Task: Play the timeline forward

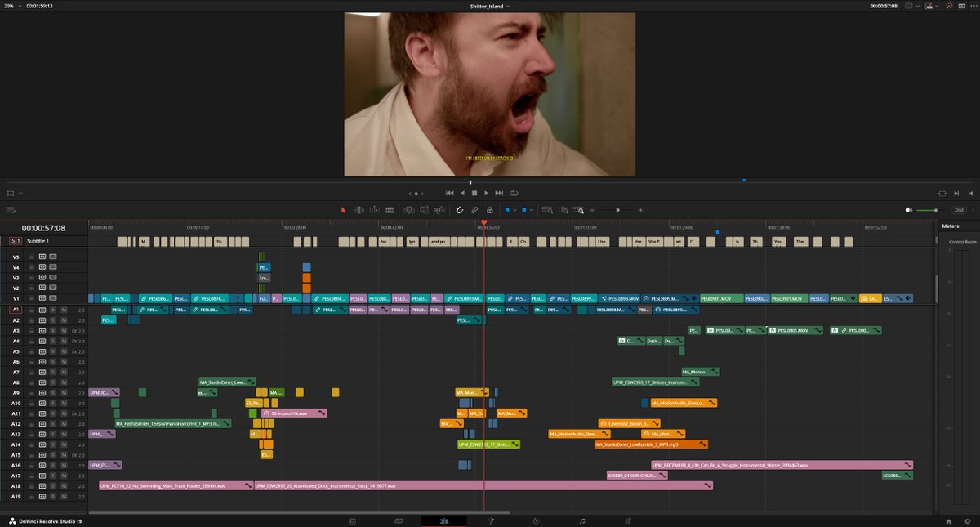Action: pyautogui.click(x=487, y=193)
